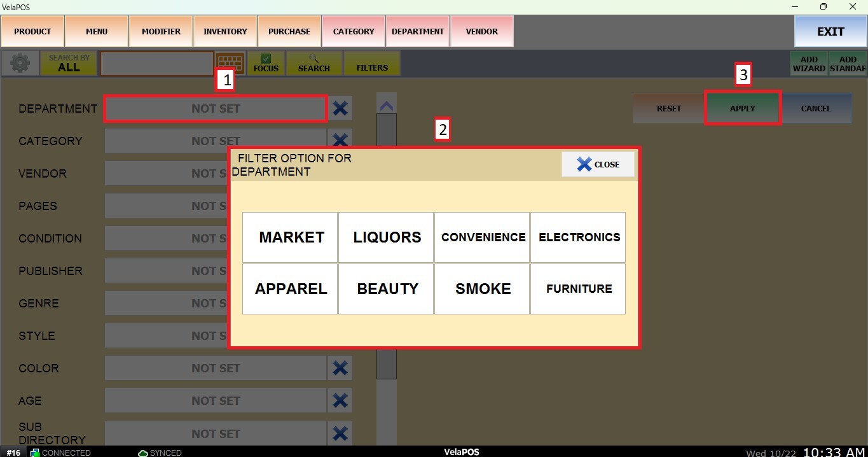Close the department filter option popup
This screenshot has width=868, height=457.
click(598, 164)
